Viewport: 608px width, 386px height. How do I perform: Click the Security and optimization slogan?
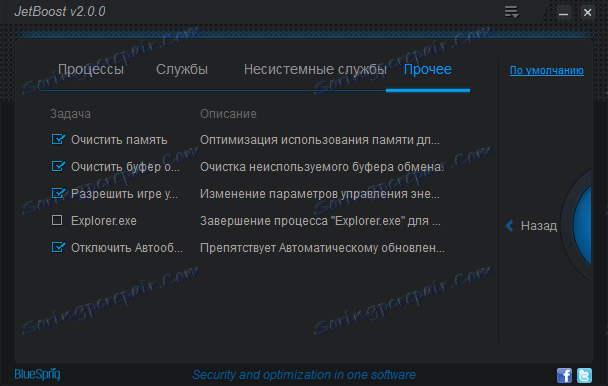[x=304, y=375]
